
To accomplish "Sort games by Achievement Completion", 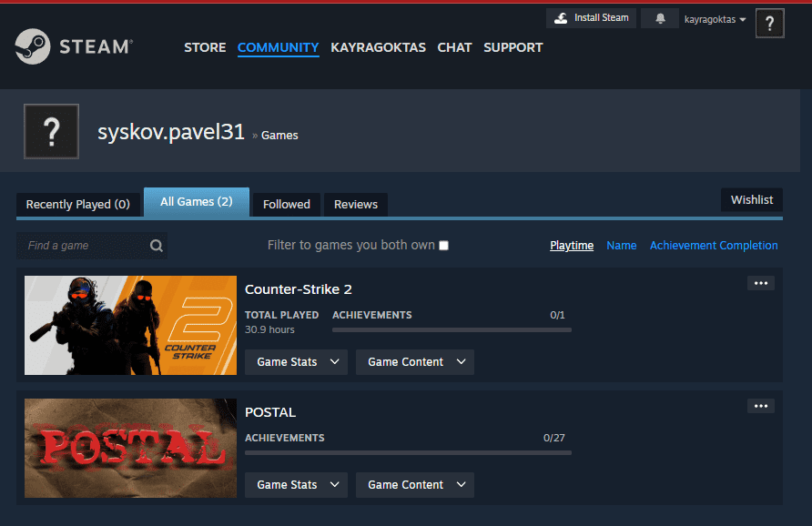I will [714, 246].
